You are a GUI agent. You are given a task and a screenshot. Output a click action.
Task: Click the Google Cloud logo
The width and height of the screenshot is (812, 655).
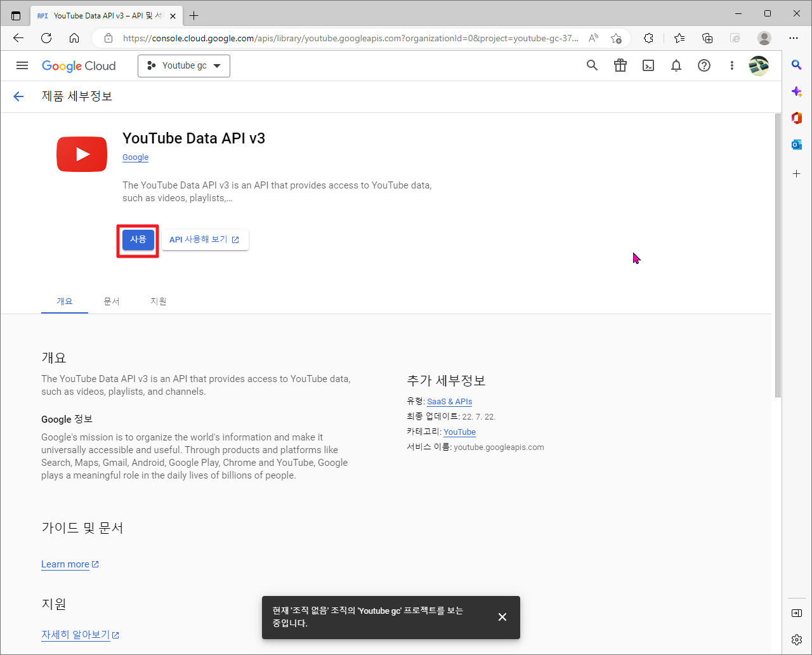pyautogui.click(x=79, y=65)
